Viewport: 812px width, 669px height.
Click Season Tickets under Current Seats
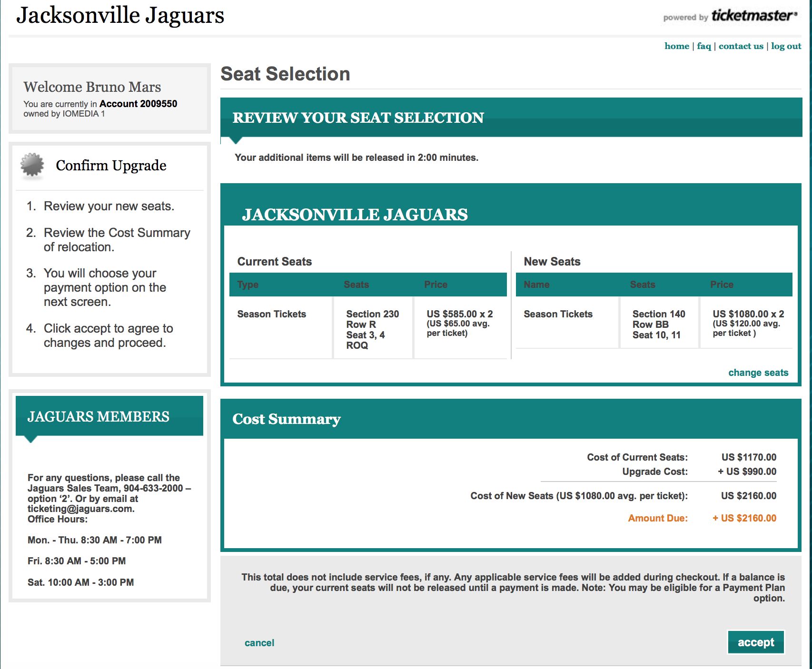pyautogui.click(x=272, y=314)
